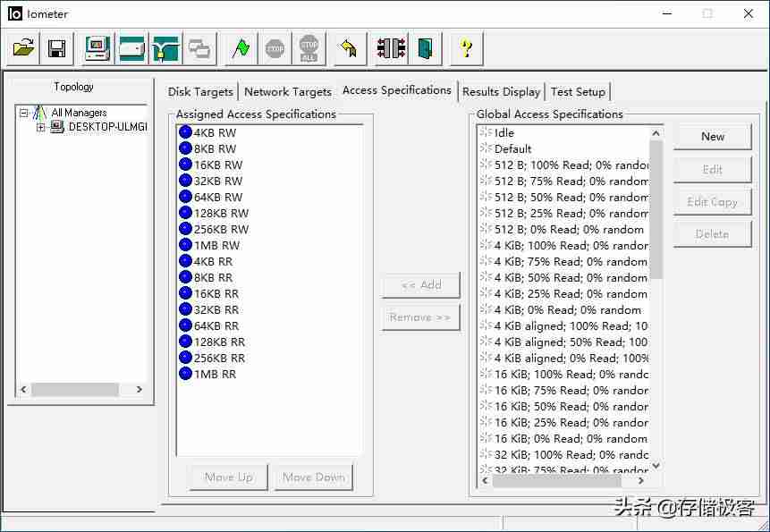Start tests with green flag icon
770x532 pixels.
pos(241,48)
